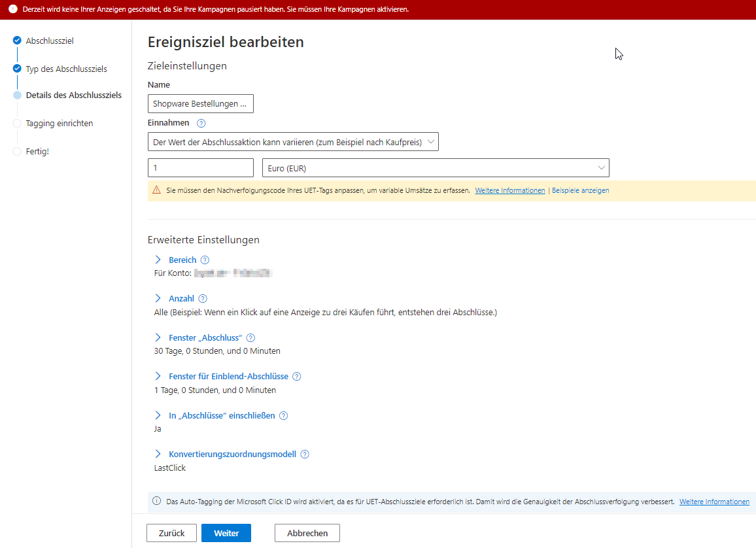Open help icon next to Fenster „Abschluss“

[250, 338]
